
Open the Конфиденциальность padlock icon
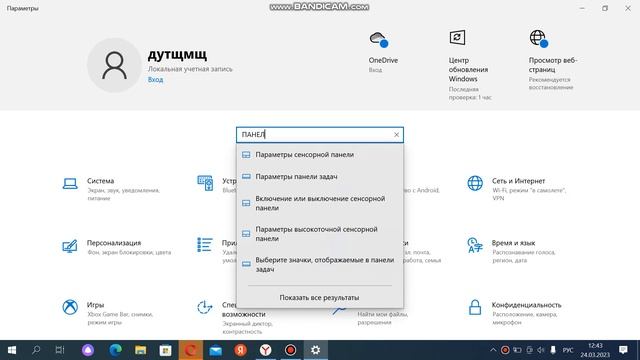[475, 307]
